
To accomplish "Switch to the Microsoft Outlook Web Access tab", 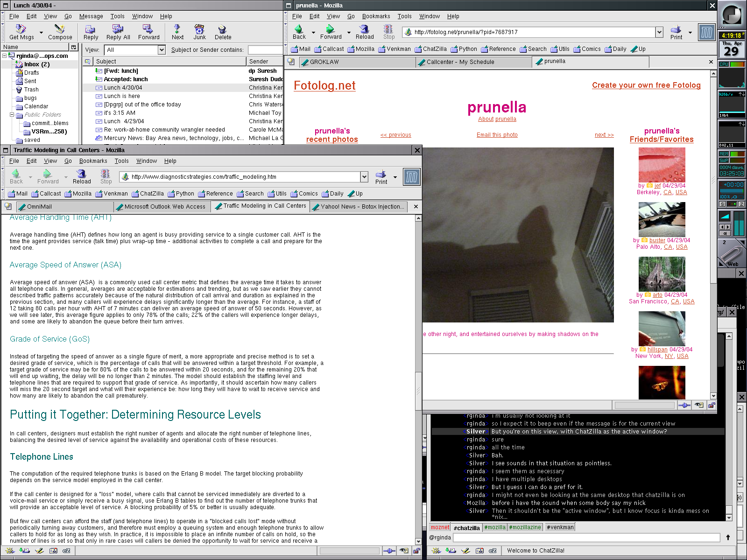I will [x=162, y=207].
